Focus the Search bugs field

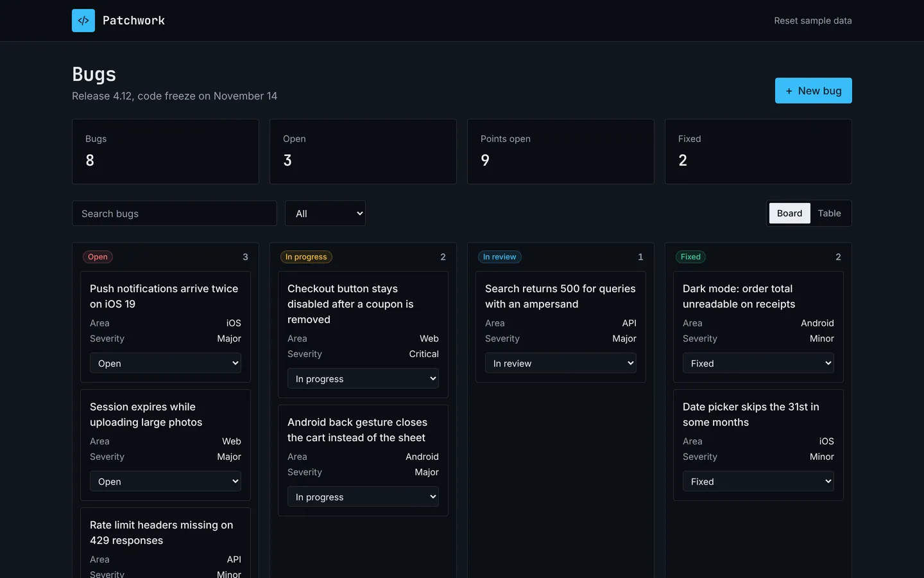175,213
